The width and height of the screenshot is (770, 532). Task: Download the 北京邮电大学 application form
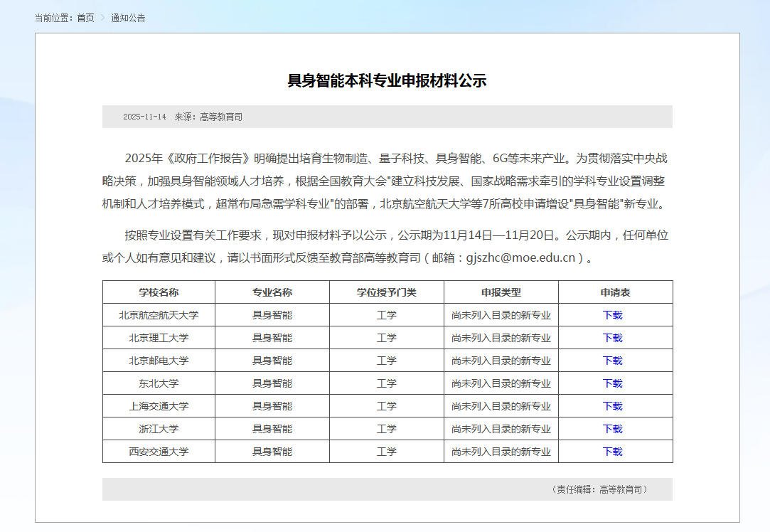[614, 360]
